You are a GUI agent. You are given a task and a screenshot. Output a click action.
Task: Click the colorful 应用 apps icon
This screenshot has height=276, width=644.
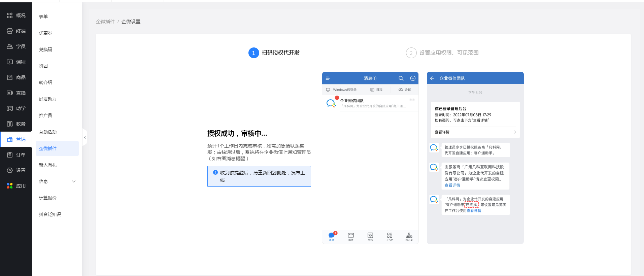coord(10,186)
